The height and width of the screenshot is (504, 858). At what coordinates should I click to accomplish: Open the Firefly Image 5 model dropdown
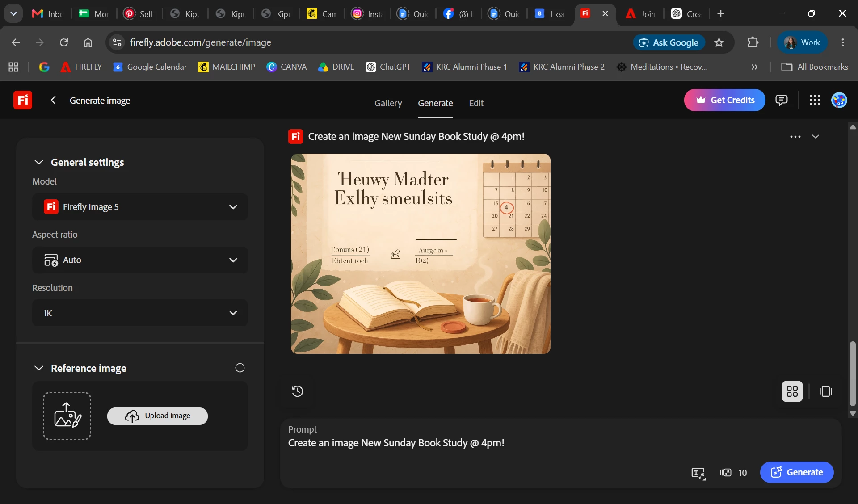[140, 207]
